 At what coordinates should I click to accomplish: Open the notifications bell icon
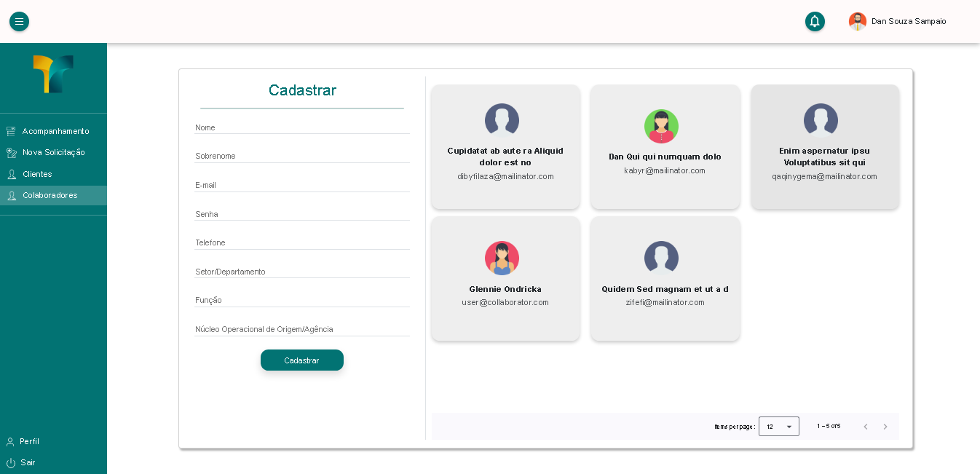(815, 22)
